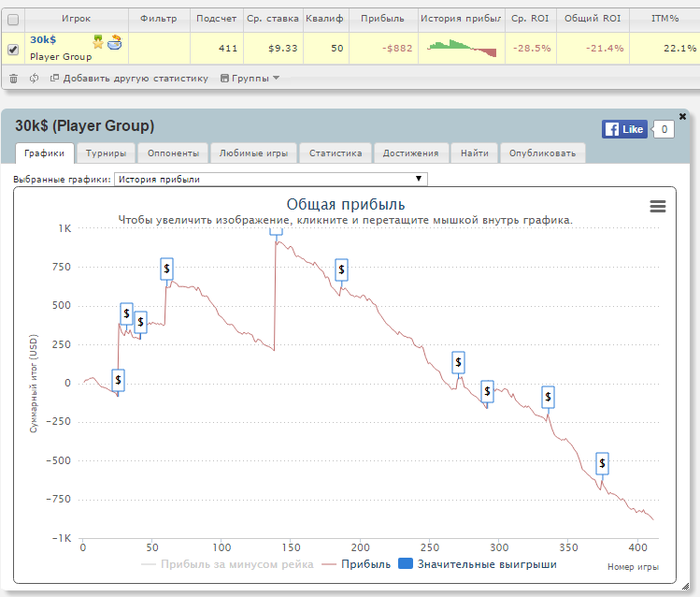Uncheck the 30k$ row checkbox
The height and width of the screenshot is (597, 700).
13,49
